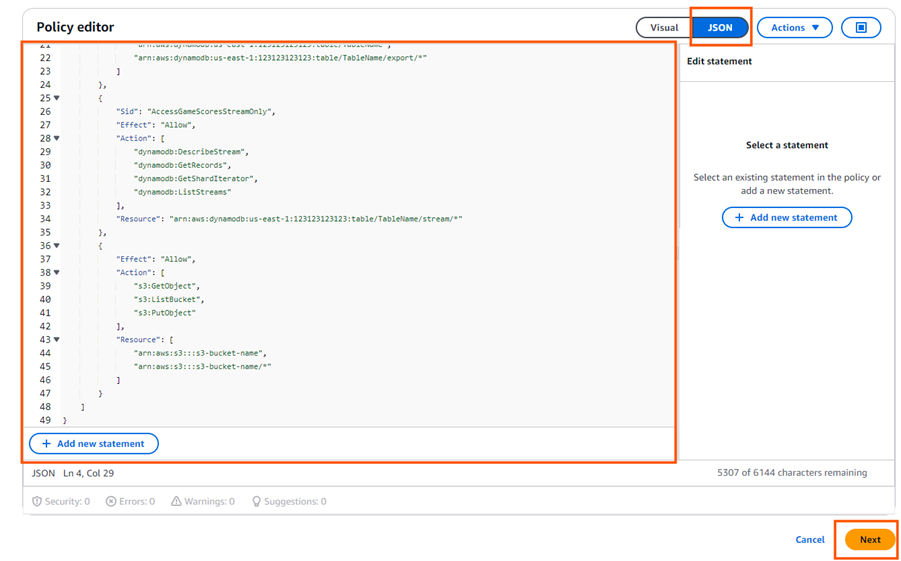Collapse the Resource array at line 43
The height and width of the screenshot is (561, 901).
56,340
